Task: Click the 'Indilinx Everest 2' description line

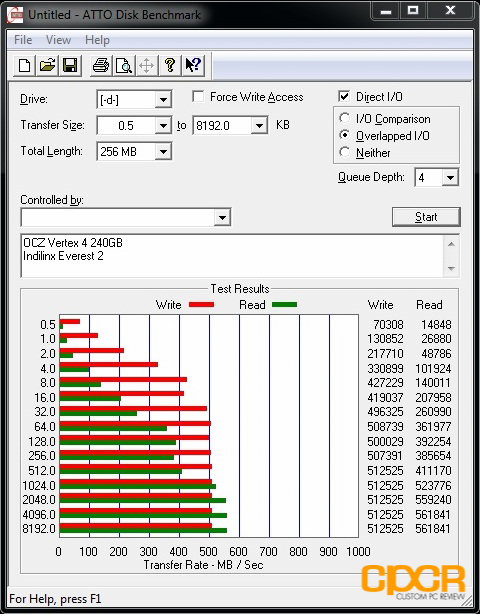Action: point(63,256)
